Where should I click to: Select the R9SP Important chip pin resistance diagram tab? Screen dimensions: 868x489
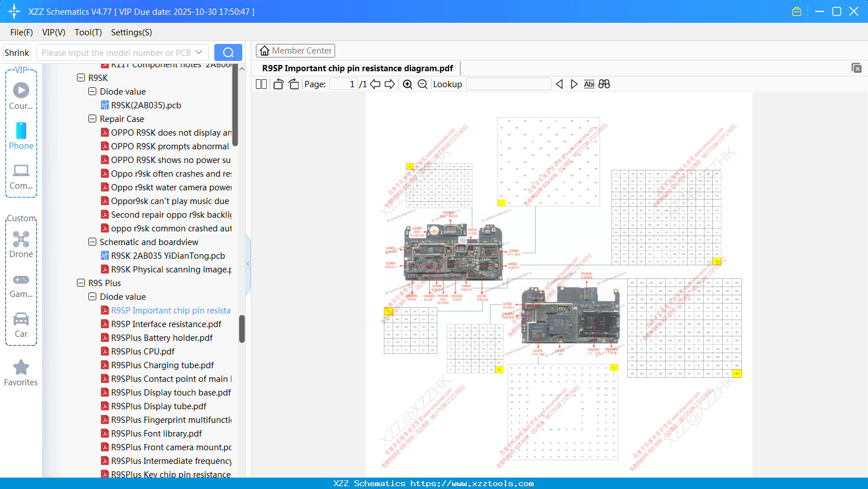click(357, 68)
